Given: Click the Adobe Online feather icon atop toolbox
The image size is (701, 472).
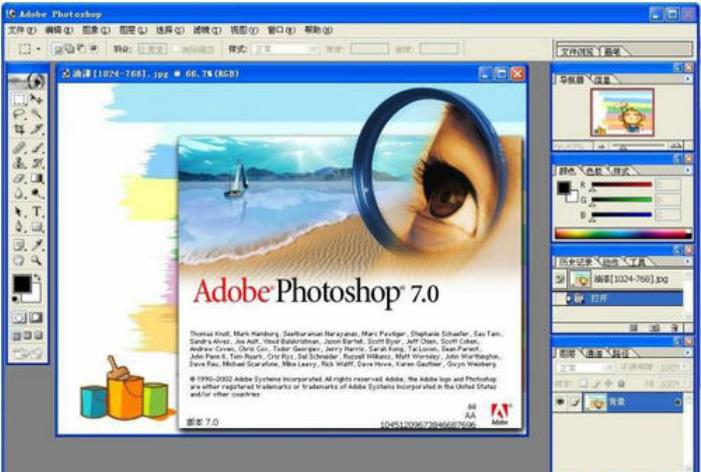Looking at the screenshot, I should tap(28, 81).
